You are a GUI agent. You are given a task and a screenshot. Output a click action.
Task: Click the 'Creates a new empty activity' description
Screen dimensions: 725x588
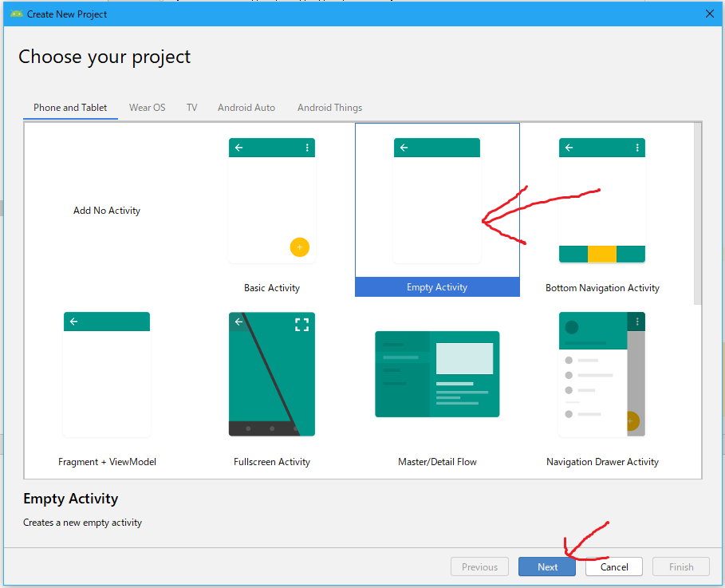82,523
